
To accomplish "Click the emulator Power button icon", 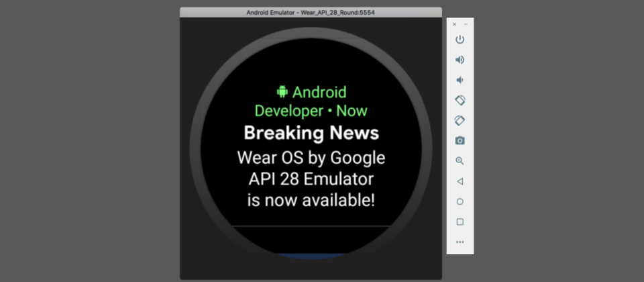I will [460, 40].
